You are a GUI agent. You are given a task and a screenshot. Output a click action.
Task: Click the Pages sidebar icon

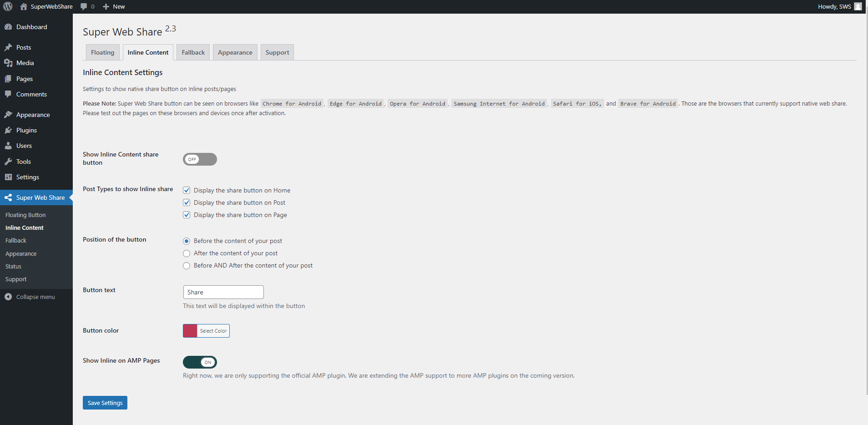point(8,79)
